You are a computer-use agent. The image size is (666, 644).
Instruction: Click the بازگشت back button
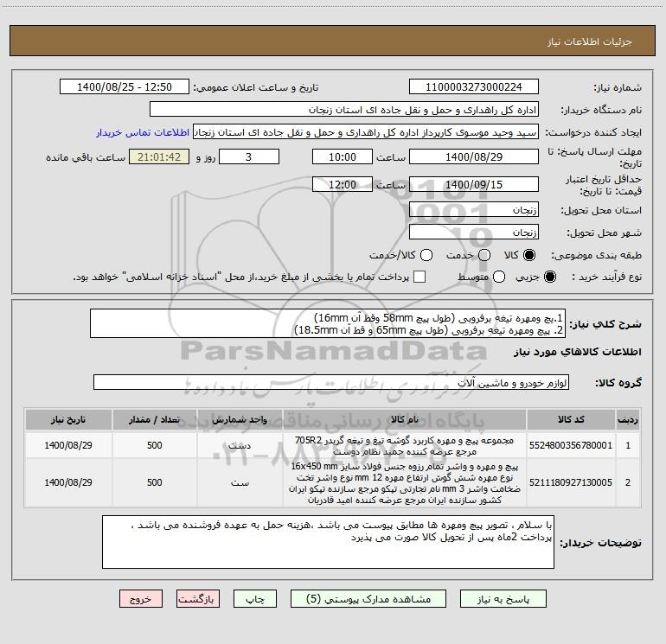(198, 599)
